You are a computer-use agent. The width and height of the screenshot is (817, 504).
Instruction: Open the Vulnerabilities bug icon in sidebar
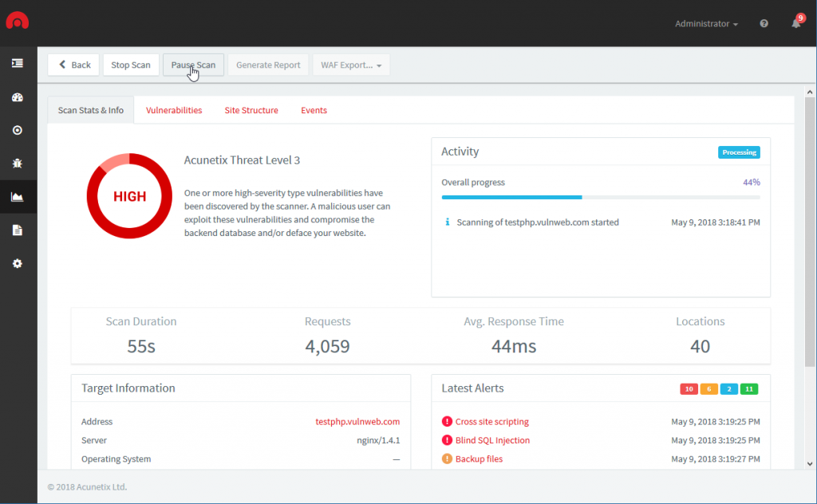point(18,163)
